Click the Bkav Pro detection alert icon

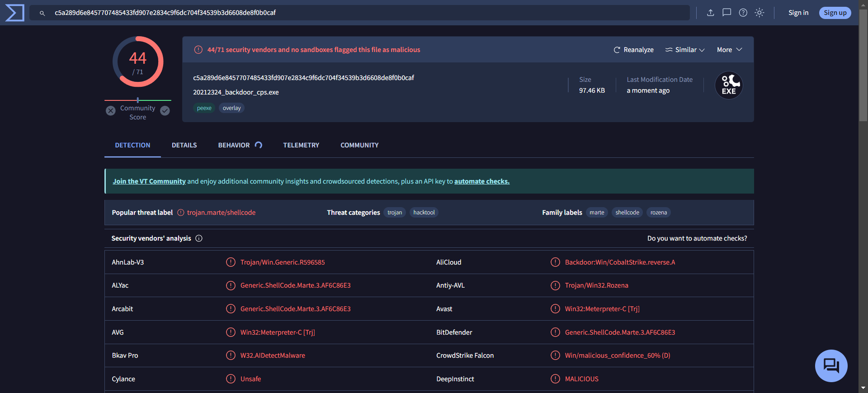(x=231, y=355)
